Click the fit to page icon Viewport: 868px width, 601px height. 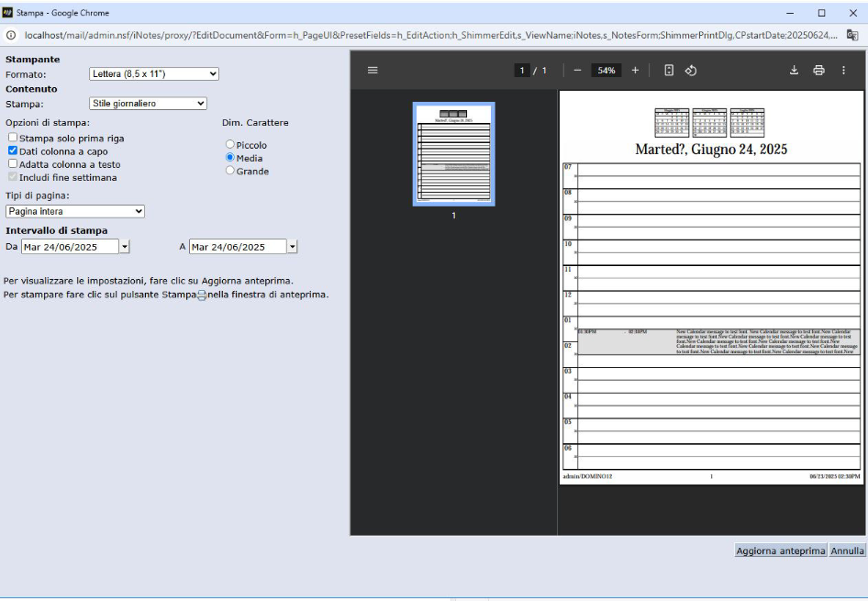click(x=669, y=71)
